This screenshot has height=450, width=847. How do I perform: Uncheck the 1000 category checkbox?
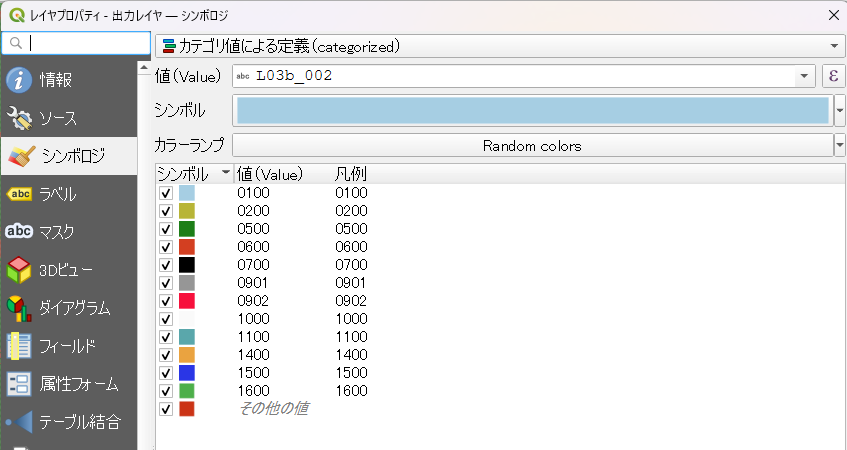pyautogui.click(x=166, y=319)
